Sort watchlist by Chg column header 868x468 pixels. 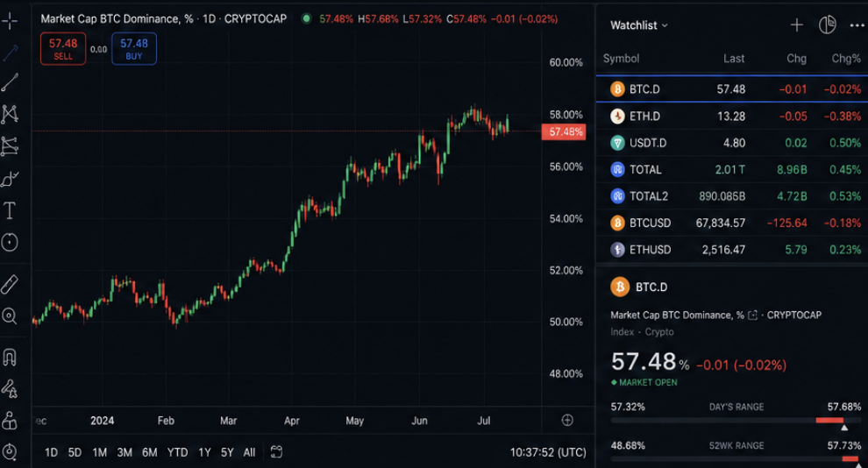click(x=797, y=59)
